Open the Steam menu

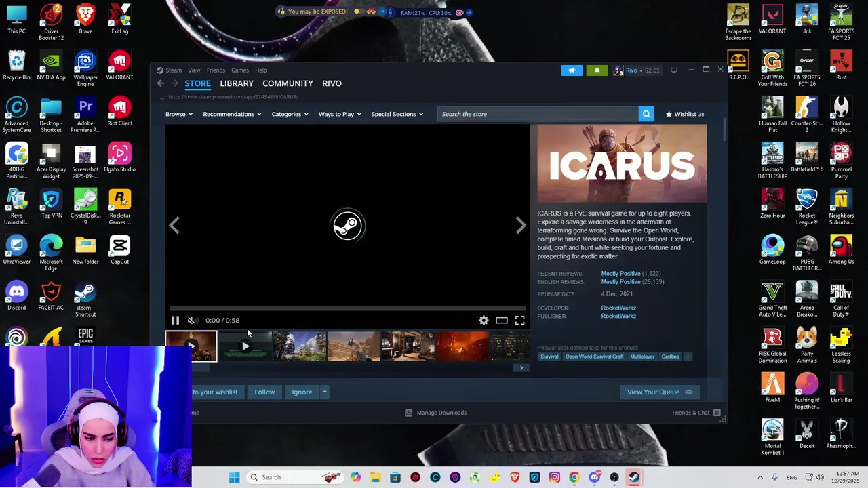(x=174, y=70)
